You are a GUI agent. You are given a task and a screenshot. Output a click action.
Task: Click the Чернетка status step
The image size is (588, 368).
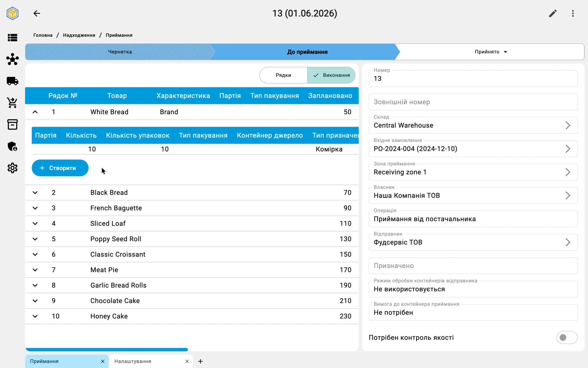tap(120, 52)
